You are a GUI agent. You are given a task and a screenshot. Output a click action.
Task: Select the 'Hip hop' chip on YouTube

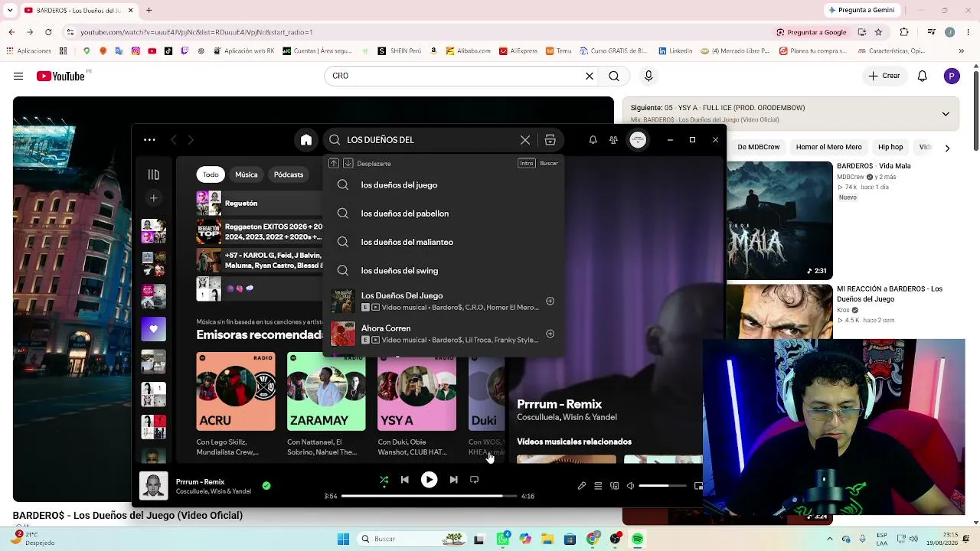(x=890, y=147)
